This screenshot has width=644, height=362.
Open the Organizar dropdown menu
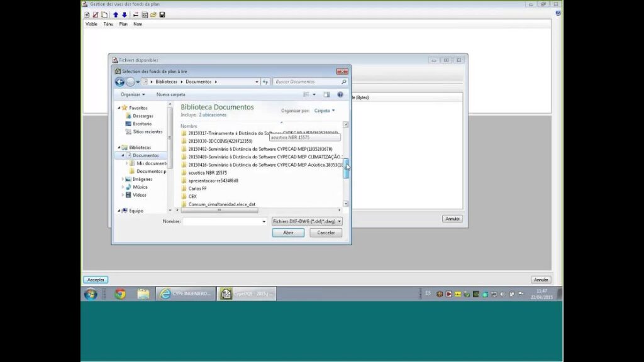click(x=133, y=94)
